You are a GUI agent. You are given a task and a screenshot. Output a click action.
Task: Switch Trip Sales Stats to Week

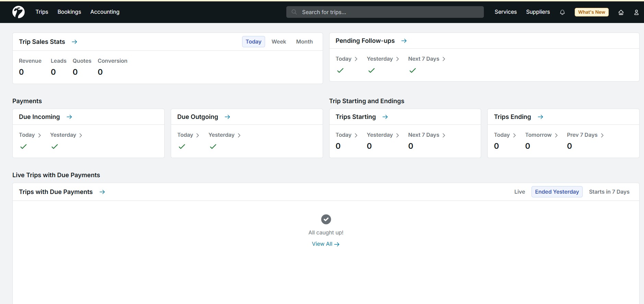pyautogui.click(x=279, y=41)
